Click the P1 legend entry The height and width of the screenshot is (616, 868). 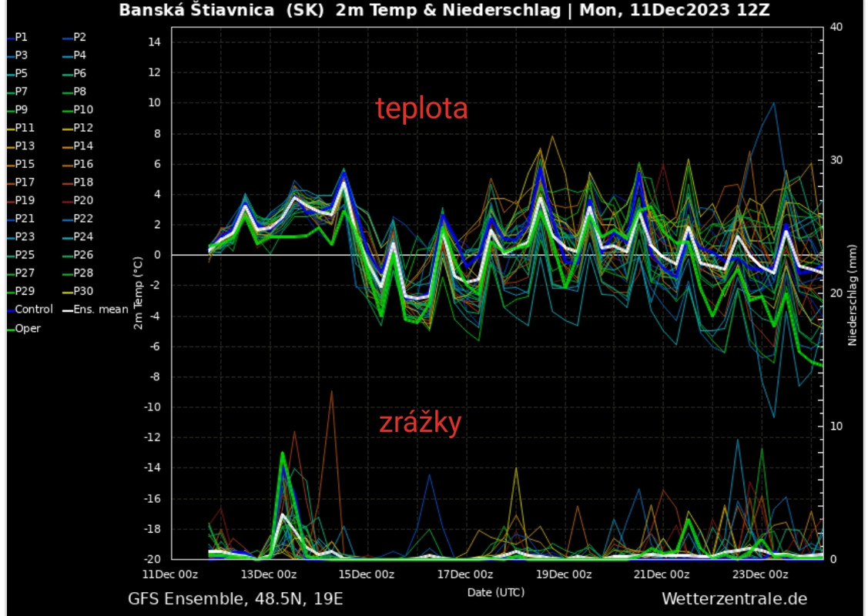[x=17, y=37]
